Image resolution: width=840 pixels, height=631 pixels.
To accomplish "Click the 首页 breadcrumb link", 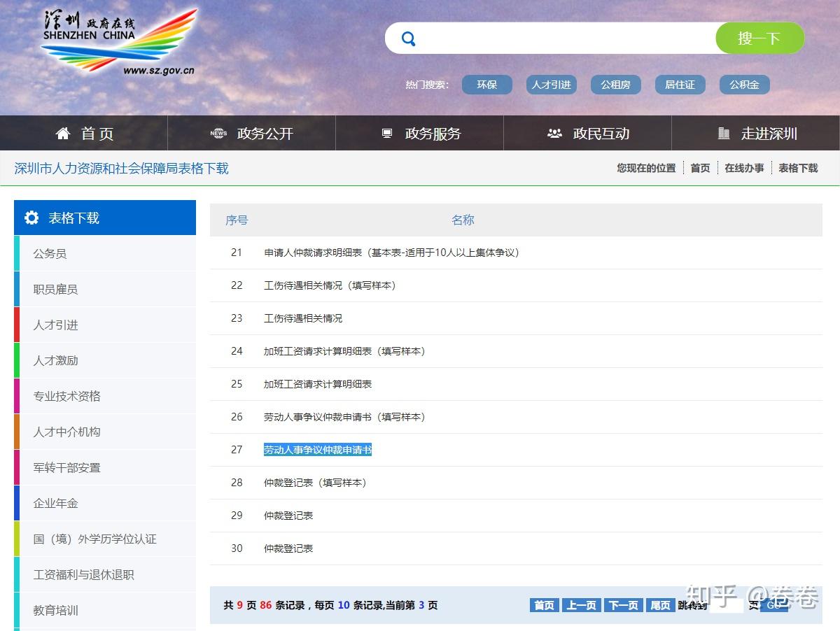I will point(700,168).
